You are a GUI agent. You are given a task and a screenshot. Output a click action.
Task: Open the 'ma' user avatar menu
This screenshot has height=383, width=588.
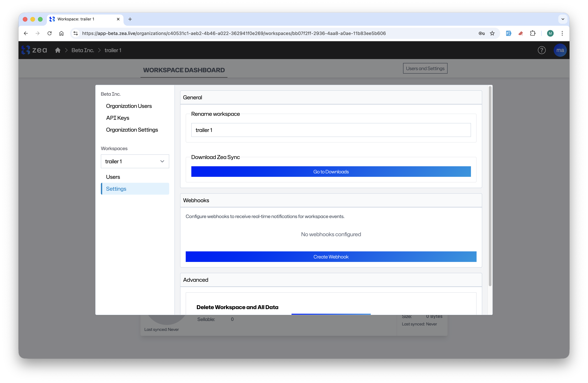coord(560,50)
